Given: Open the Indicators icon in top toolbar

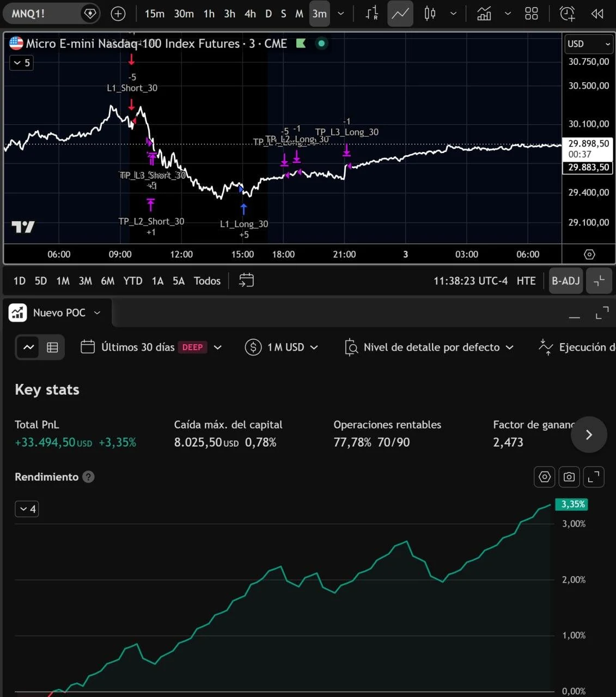Looking at the screenshot, I should tap(484, 14).
